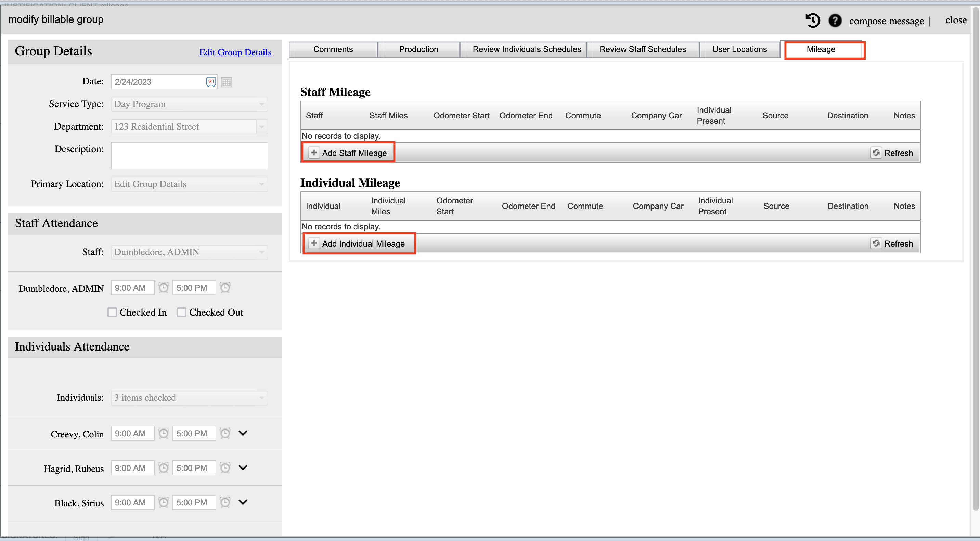Open the Staff dropdown
This screenshot has height=541, width=980.
[x=190, y=252]
